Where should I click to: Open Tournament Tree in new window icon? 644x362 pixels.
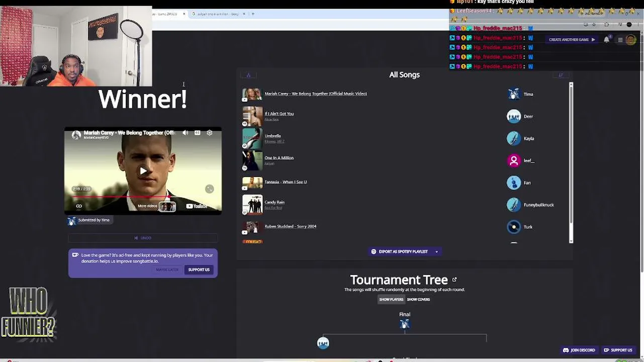click(454, 280)
